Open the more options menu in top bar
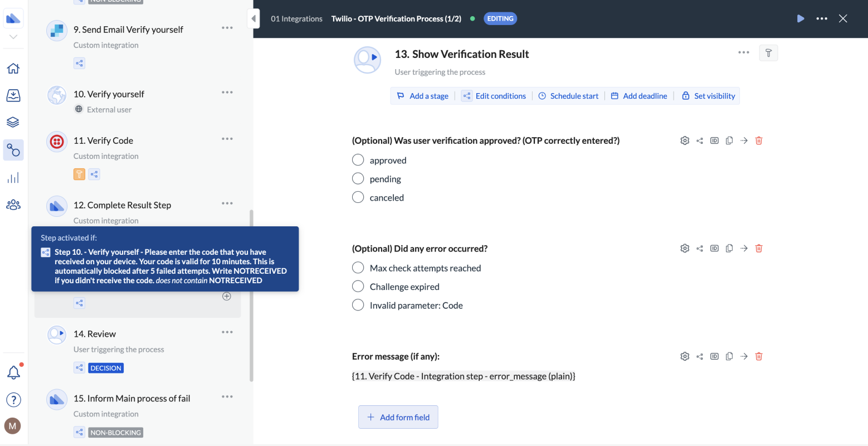Viewport: 868px width, 446px height. [822, 18]
